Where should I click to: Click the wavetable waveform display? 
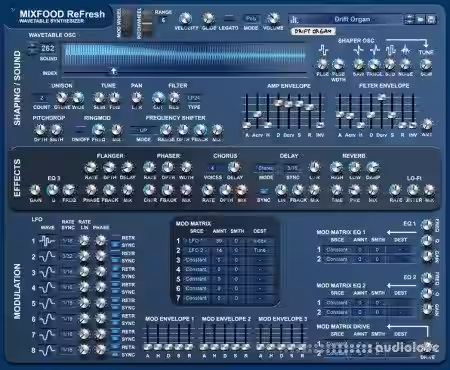click(x=185, y=54)
